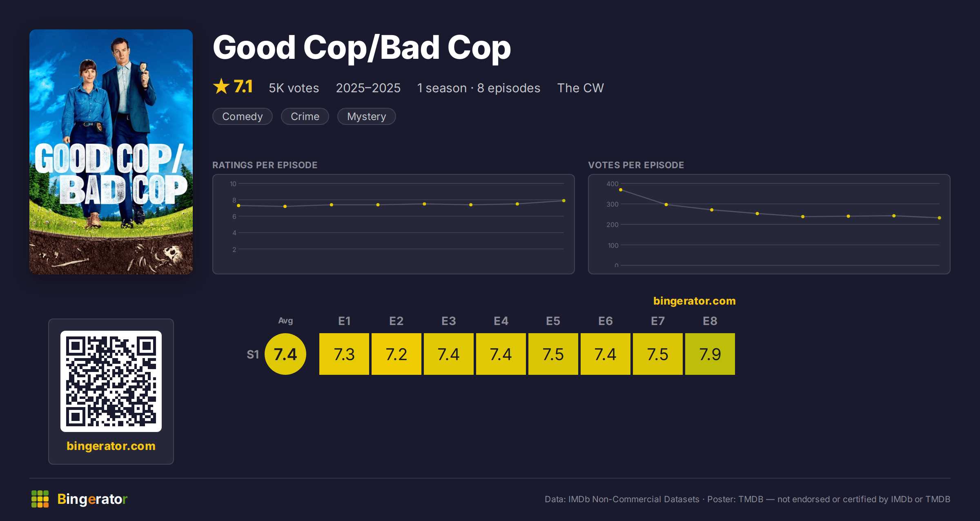The image size is (980, 521).
Task: Click The CW network label
Action: [x=580, y=88]
